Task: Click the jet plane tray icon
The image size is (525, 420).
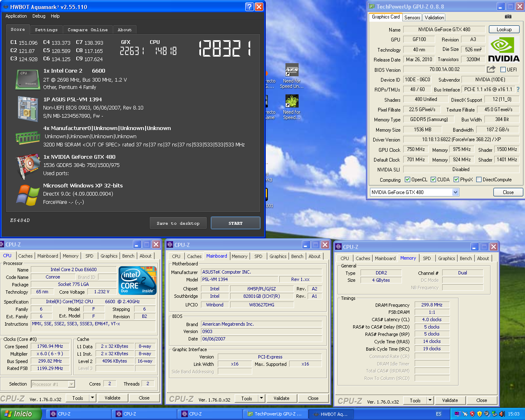Action: (465, 414)
